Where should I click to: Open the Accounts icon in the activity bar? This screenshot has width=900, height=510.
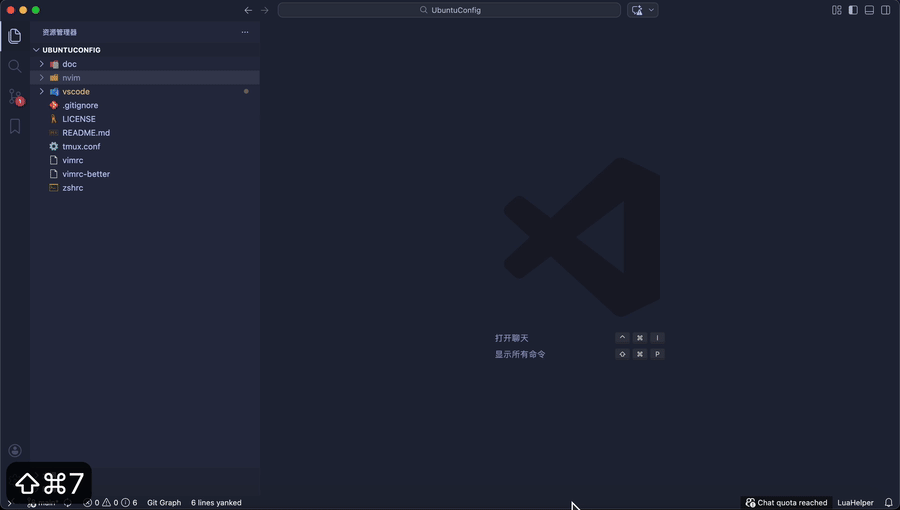pos(15,451)
